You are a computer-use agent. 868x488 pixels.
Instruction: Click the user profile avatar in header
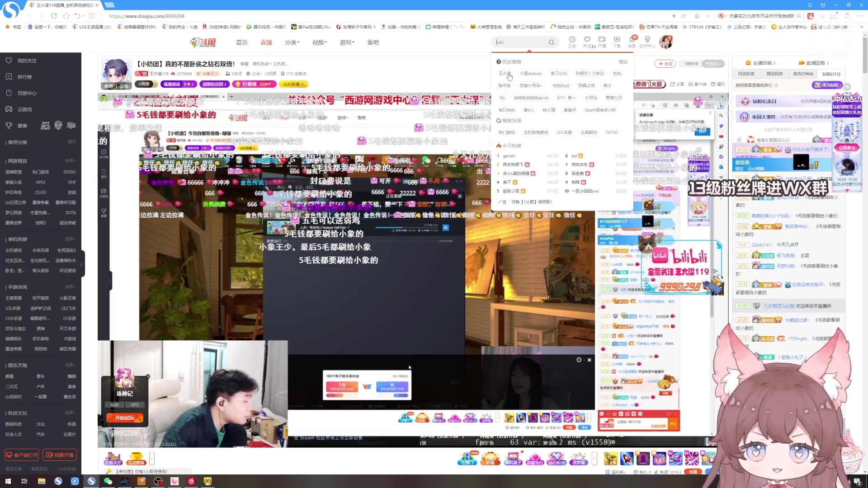point(665,42)
